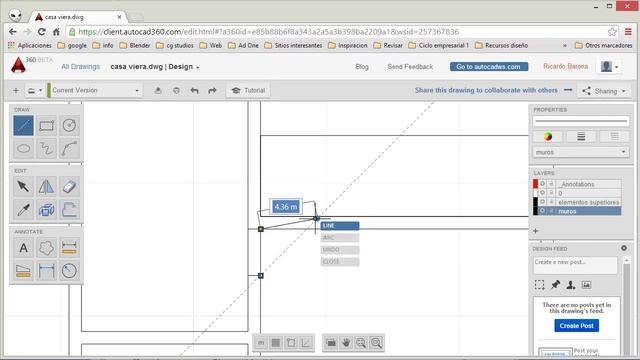
Task: Open line type options in Properties
Action: [x=614, y=137]
